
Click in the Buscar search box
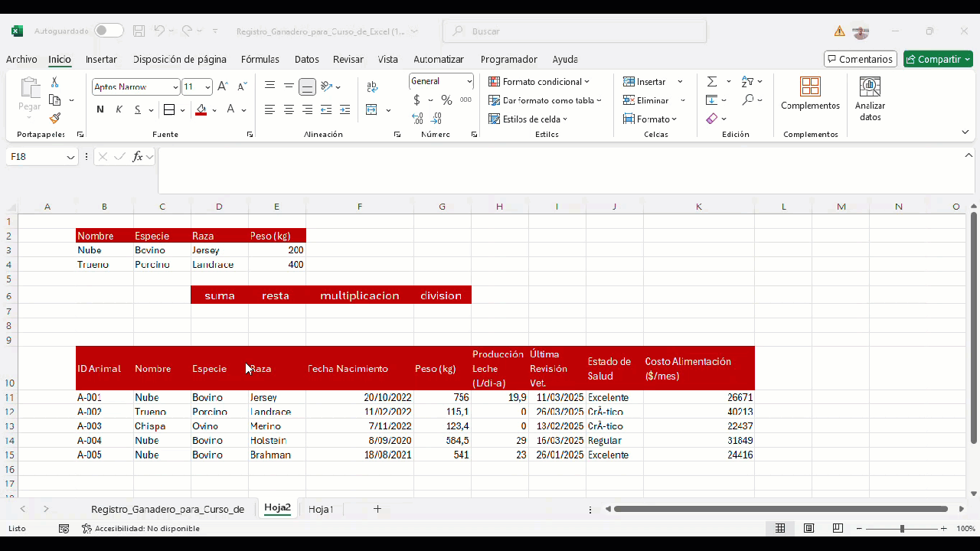[574, 31]
